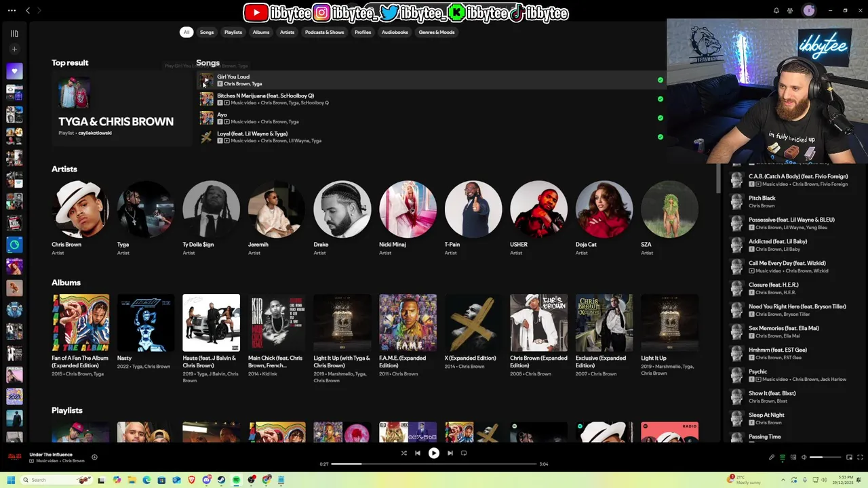Open Steam icon on the taskbar
868x488 pixels.
[221, 480]
